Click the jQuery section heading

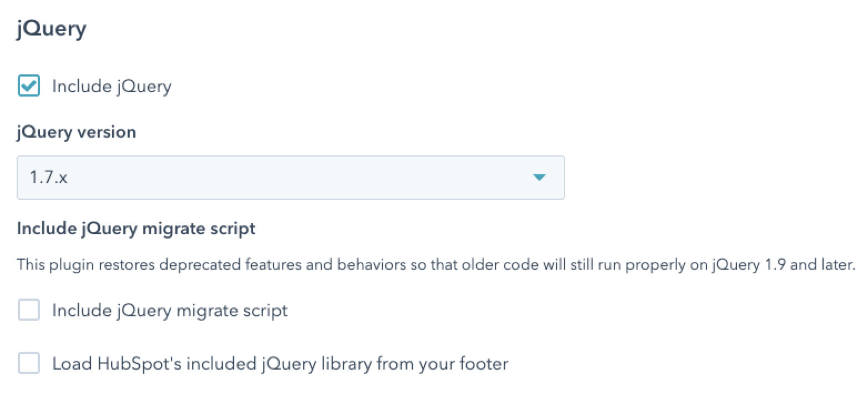(x=51, y=28)
